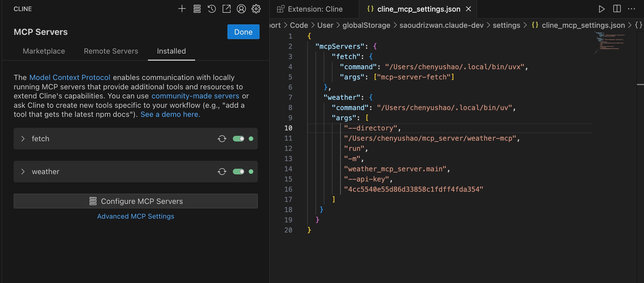Viewport: 644px width, 283px height.
Task: Click the "/Users/chenyushao/mcp_server/weather-mcp" path
Action: tap(430, 138)
